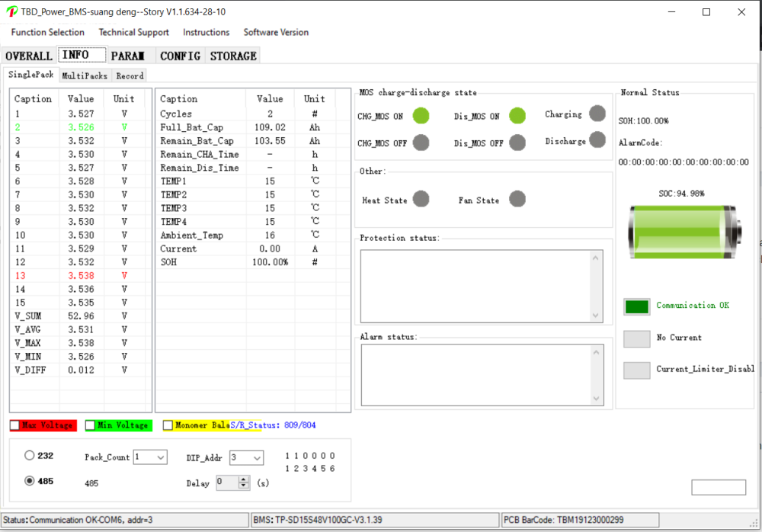Click the V_DIFF row value 0.012
The height and width of the screenshot is (532, 762).
tap(81, 370)
